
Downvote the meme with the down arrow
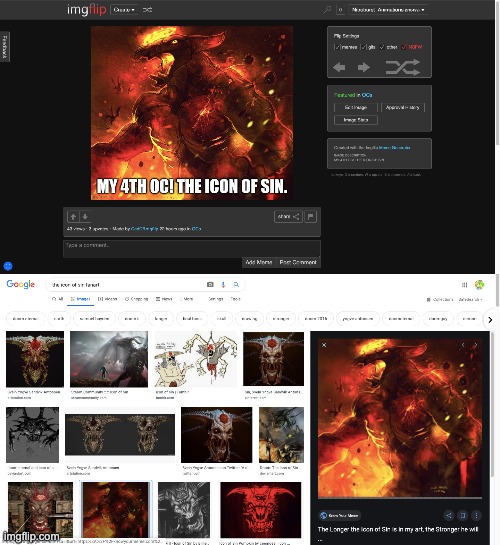click(x=85, y=217)
